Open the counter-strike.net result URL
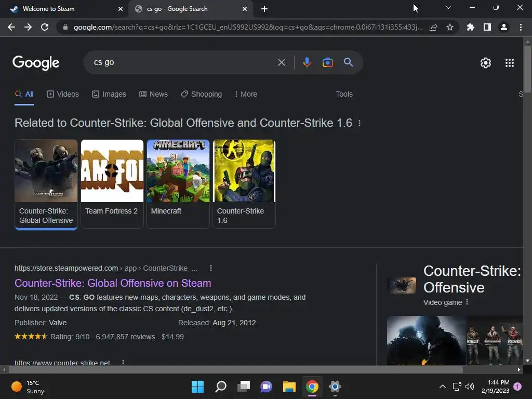Viewport: 532px width, 399px height. pyautogui.click(x=62, y=363)
